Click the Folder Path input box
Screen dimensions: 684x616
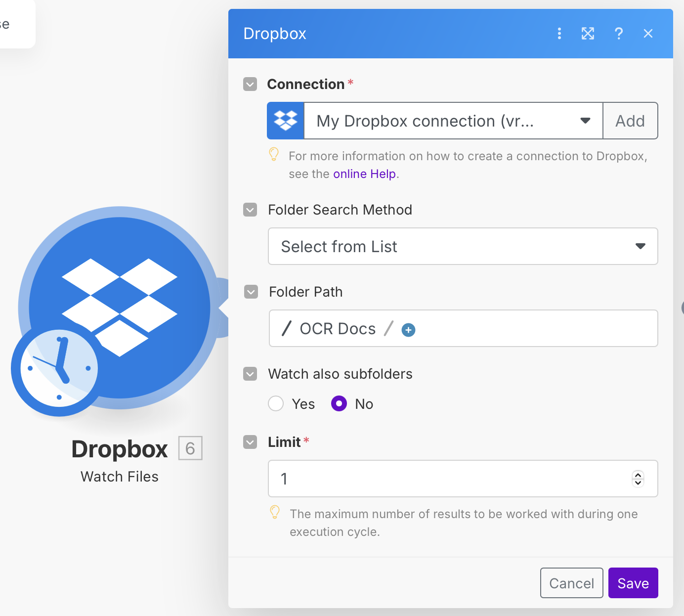point(463,328)
